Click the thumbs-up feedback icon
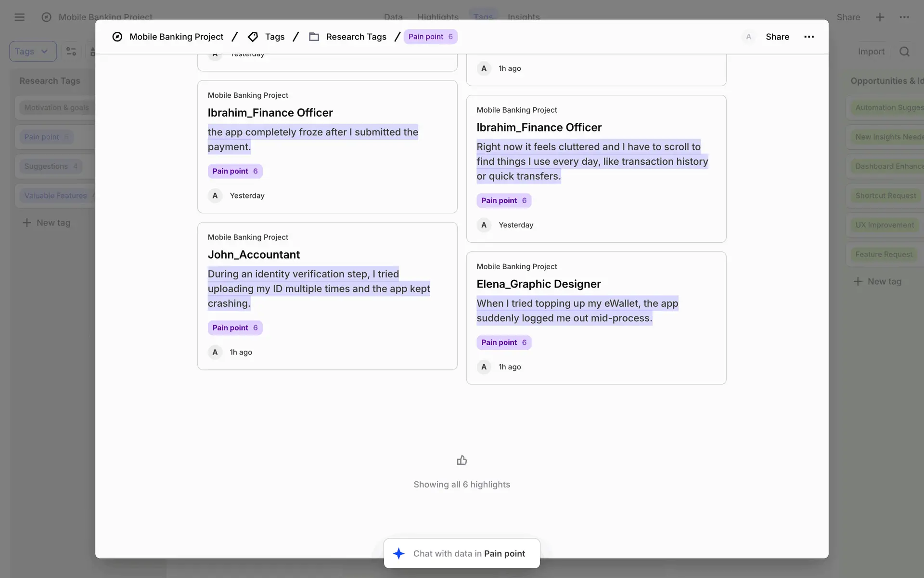This screenshot has height=578, width=924. click(x=462, y=460)
